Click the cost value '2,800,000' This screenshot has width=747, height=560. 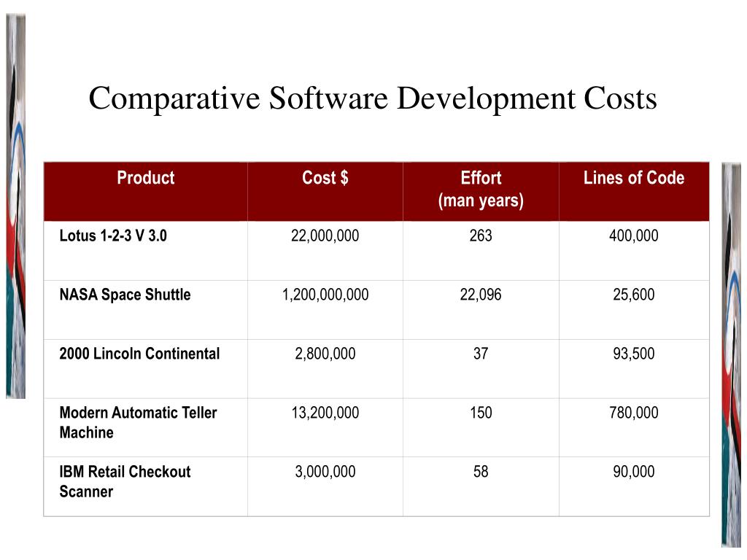pos(325,354)
